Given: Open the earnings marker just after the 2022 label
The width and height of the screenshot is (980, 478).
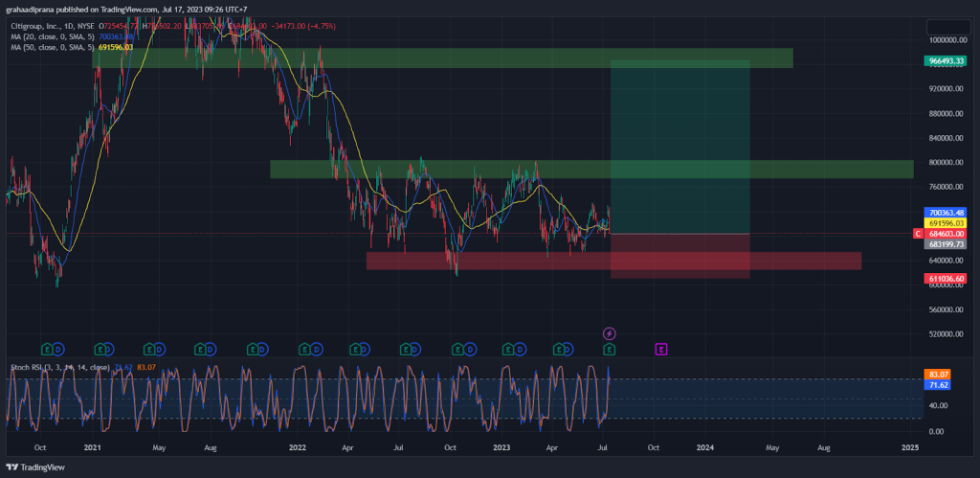Looking at the screenshot, I should (x=303, y=349).
